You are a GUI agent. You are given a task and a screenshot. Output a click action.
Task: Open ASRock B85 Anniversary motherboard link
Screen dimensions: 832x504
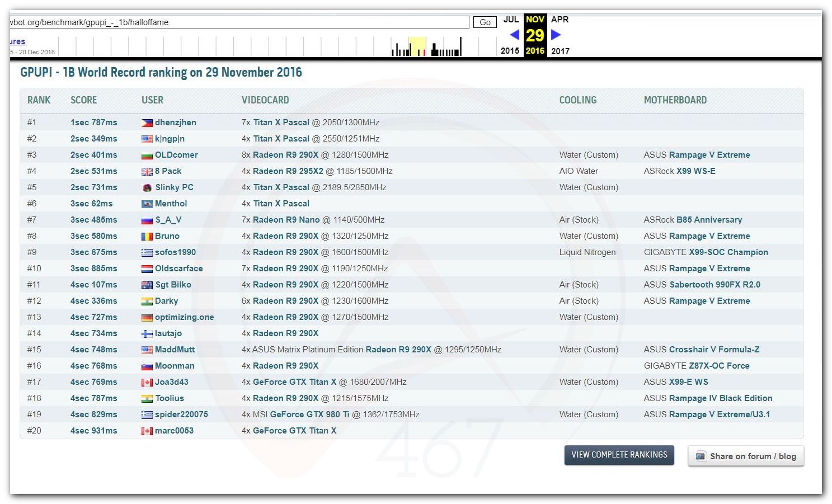click(x=709, y=220)
